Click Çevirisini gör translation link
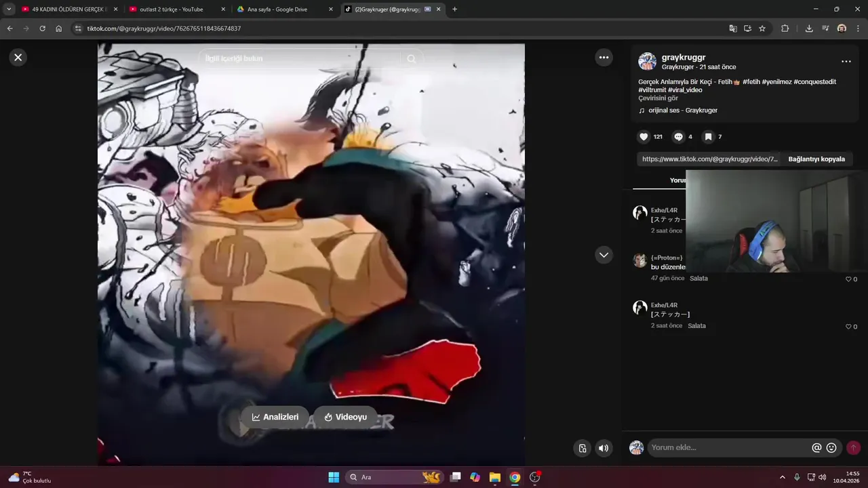Screen dimensions: 868x488 click(658, 98)
